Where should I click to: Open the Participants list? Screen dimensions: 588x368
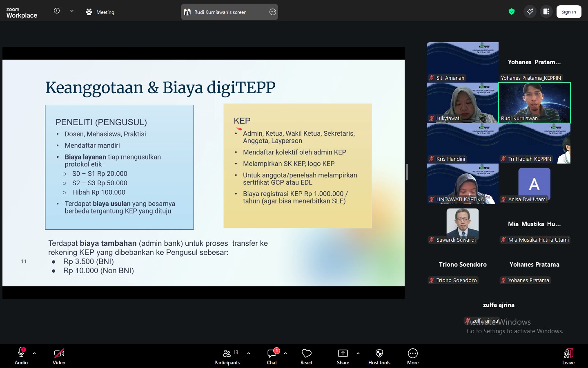(x=227, y=356)
